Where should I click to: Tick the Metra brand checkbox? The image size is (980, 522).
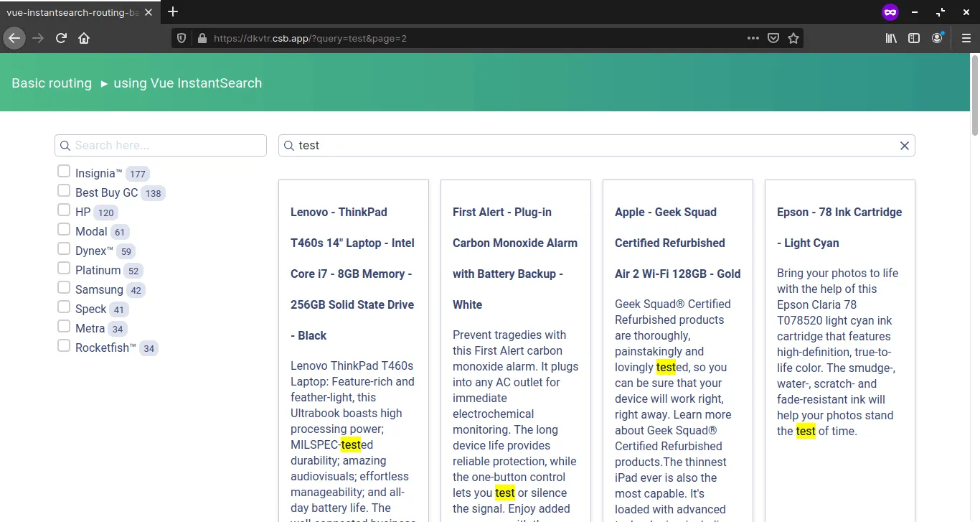point(64,326)
